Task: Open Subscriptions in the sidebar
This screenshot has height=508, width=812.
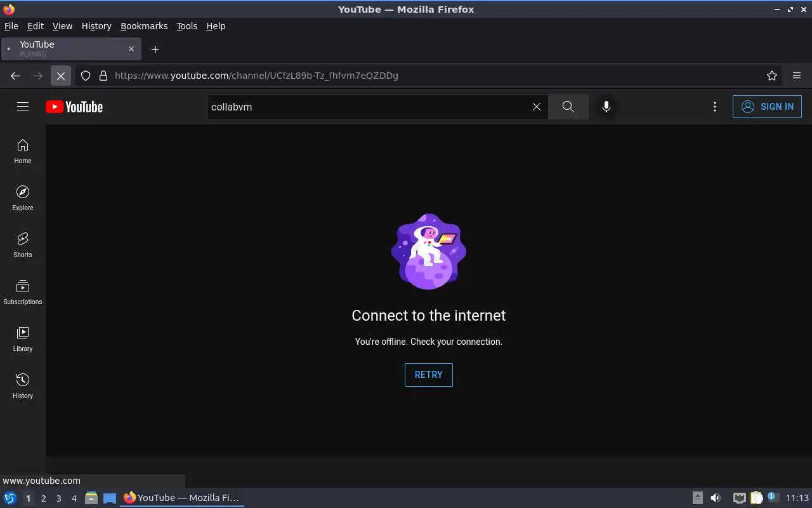Action: (23, 293)
